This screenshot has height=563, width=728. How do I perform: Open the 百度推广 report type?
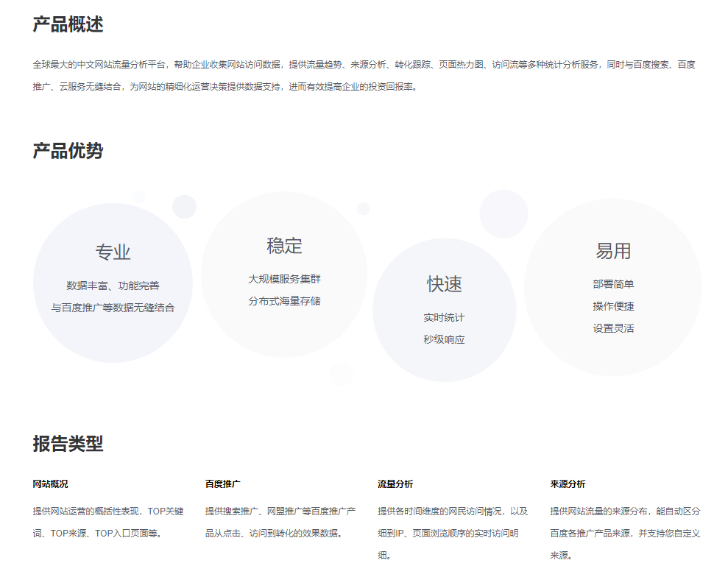tap(222, 484)
